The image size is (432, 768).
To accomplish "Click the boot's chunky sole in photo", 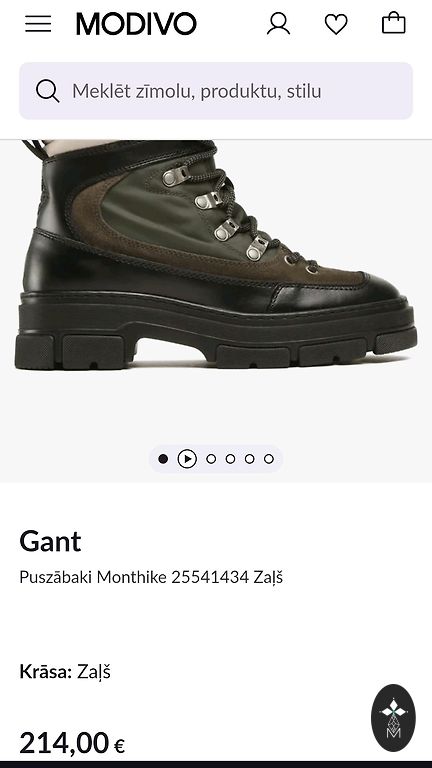I will pos(216,333).
